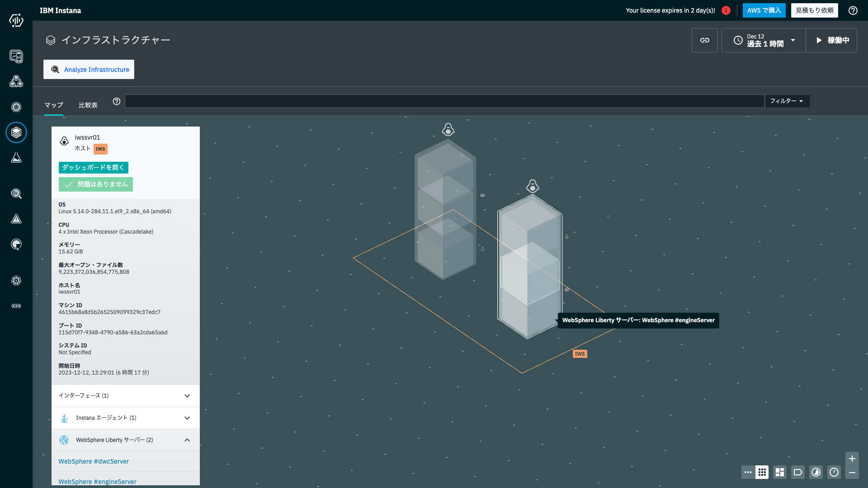The height and width of the screenshot is (488, 868).
Task: Click the help icon next to filter bar
Action: click(x=117, y=102)
